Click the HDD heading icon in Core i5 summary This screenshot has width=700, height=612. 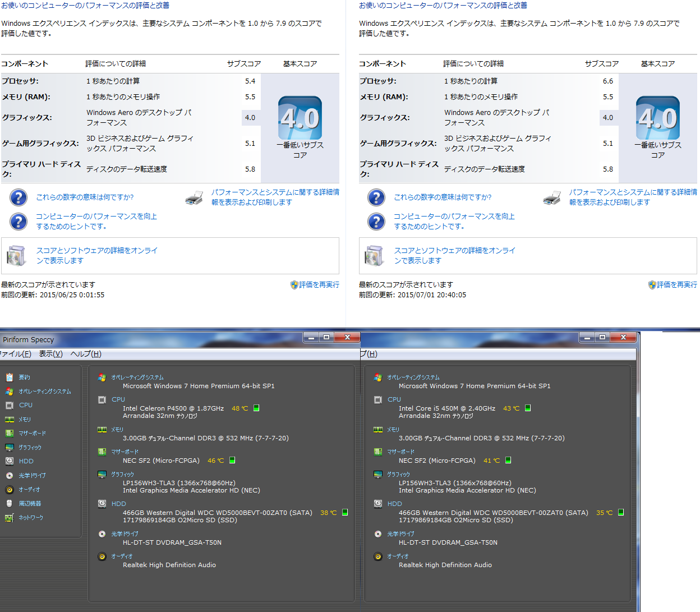coord(378,504)
